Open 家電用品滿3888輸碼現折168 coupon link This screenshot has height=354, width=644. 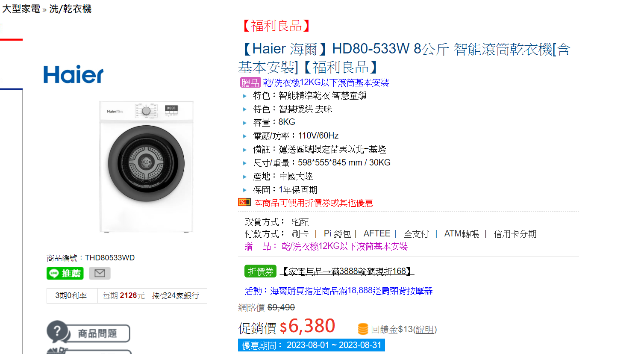[347, 271]
